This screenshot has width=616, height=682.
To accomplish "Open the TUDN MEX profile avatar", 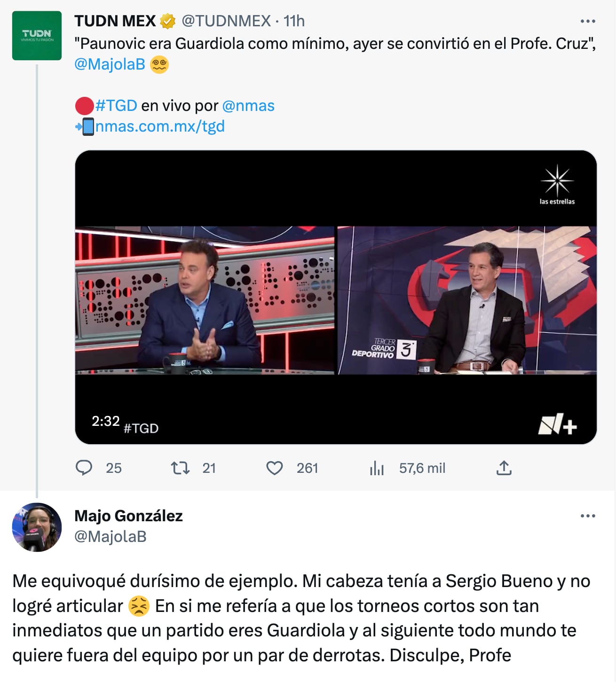I will coord(37,36).
